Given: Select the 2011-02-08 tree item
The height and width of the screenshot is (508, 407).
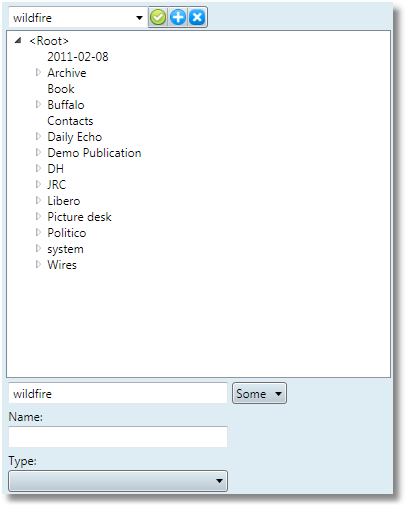Looking at the screenshot, I should click(x=78, y=57).
